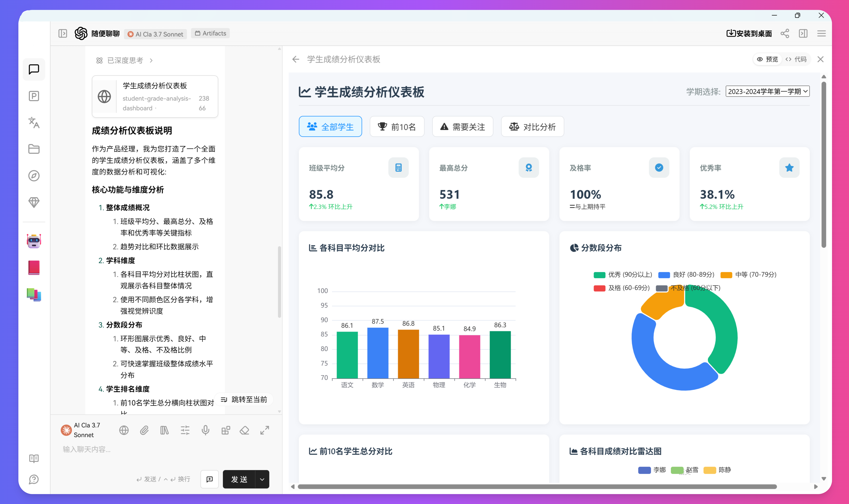Expand the input box to fullscreen
This screenshot has height=504, width=849.
[265, 430]
